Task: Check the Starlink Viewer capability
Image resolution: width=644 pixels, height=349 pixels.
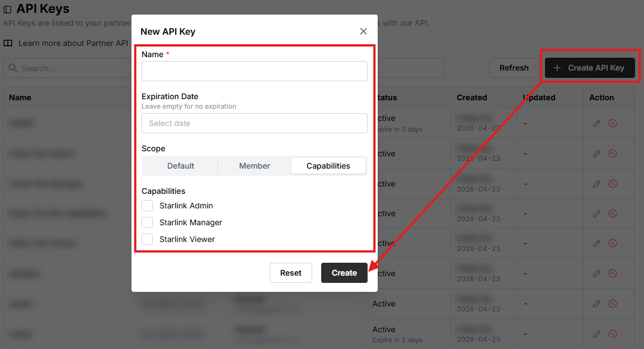Action: (147, 239)
